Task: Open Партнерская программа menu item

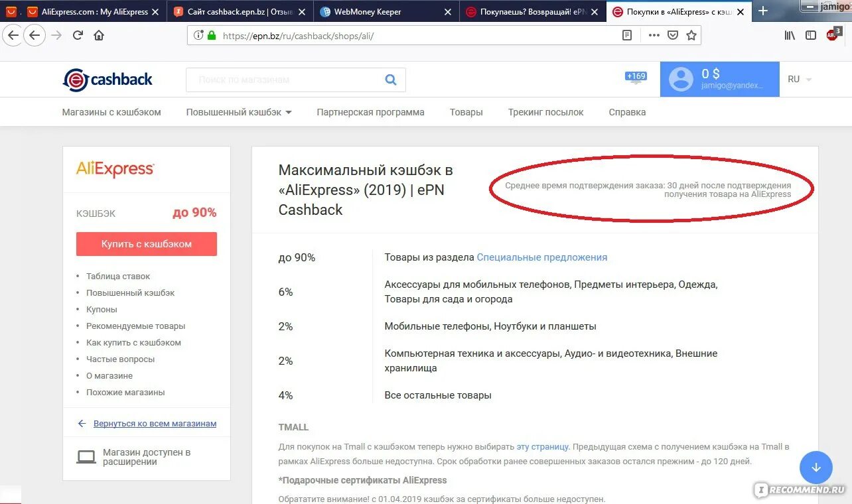Action: [x=370, y=112]
